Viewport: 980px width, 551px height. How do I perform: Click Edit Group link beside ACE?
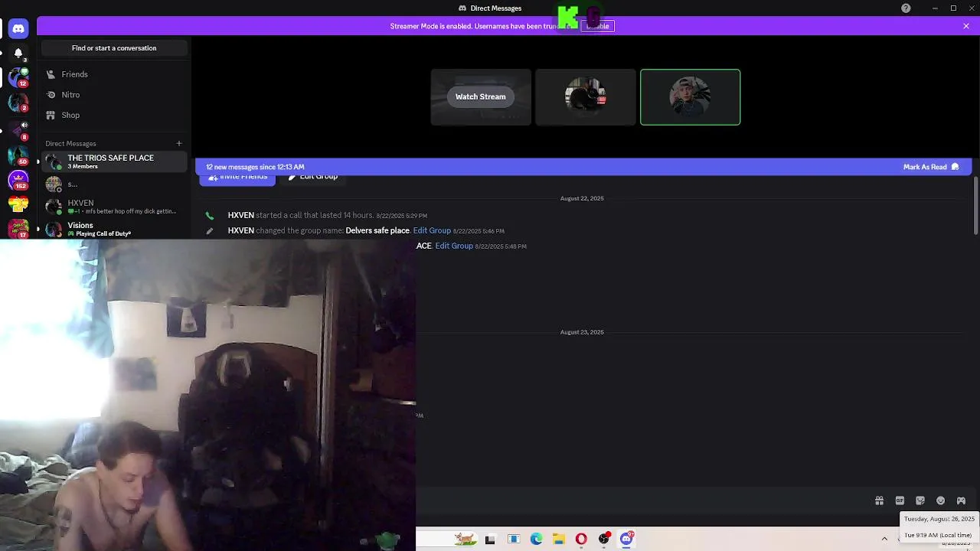454,246
